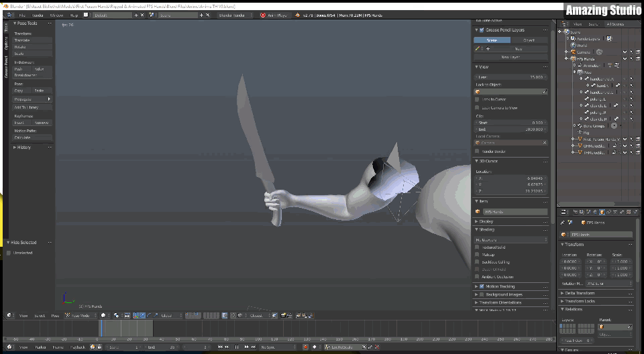
Task: Click the New Layer button
Action: pos(511,57)
